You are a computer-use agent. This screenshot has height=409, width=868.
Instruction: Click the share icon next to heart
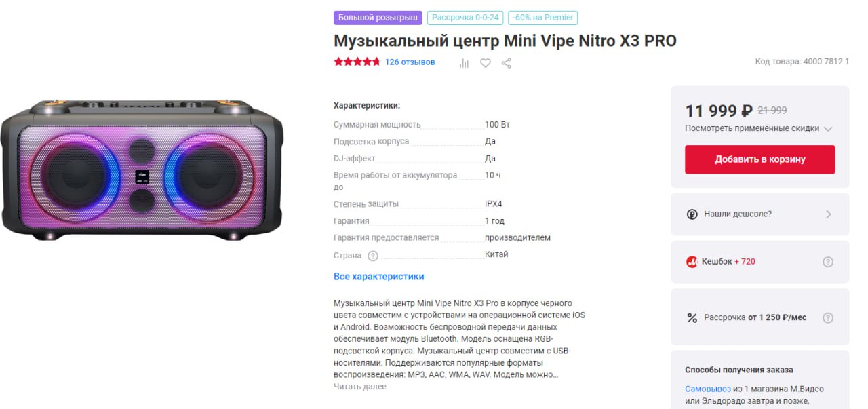click(507, 62)
